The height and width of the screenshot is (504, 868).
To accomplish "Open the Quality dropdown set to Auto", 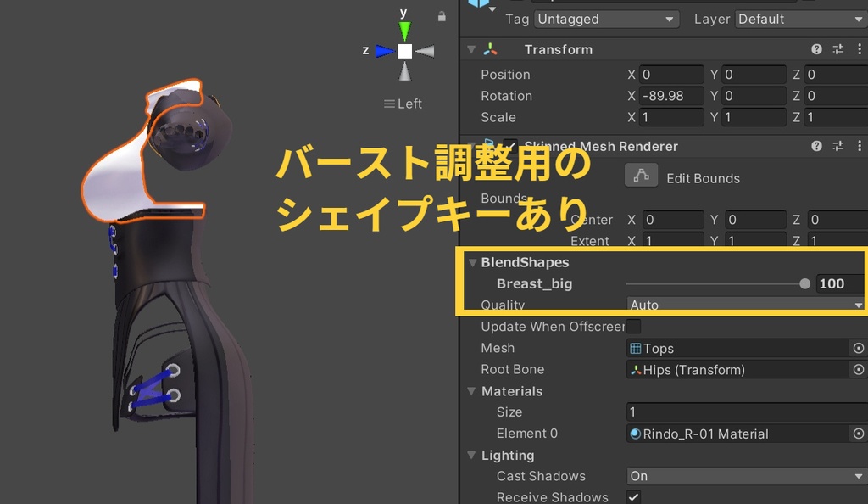I will click(x=746, y=305).
